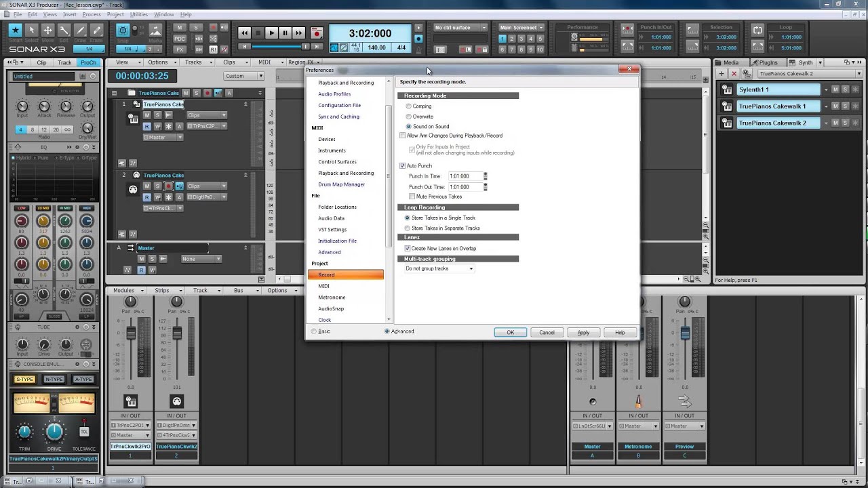Viewport: 868px width, 488px height.
Task: Click instrument icon of track 1 TruePianos
Action: tap(133, 119)
